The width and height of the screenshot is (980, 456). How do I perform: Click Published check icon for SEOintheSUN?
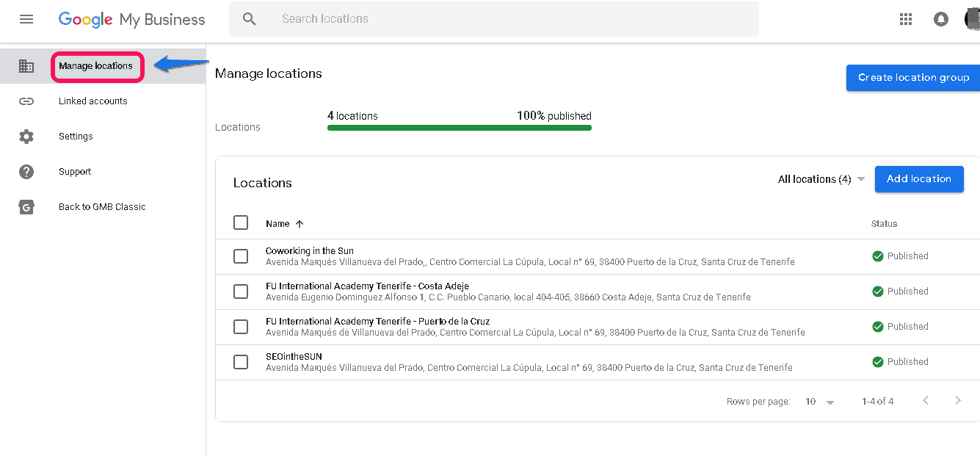click(877, 362)
